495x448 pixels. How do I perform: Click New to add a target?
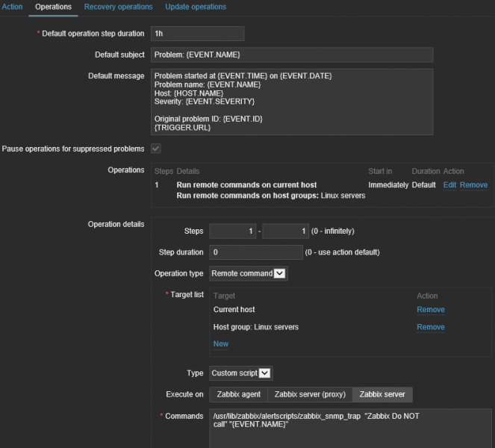221,344
